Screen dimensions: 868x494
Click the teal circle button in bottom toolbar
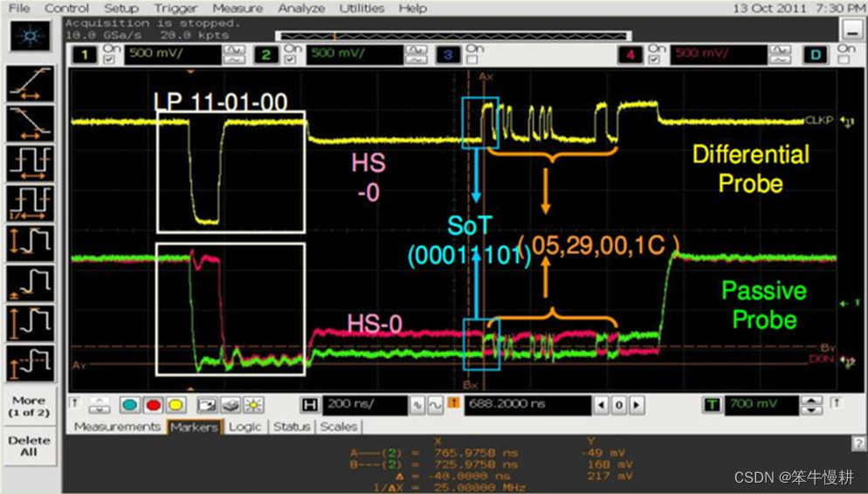pos(129,405)
